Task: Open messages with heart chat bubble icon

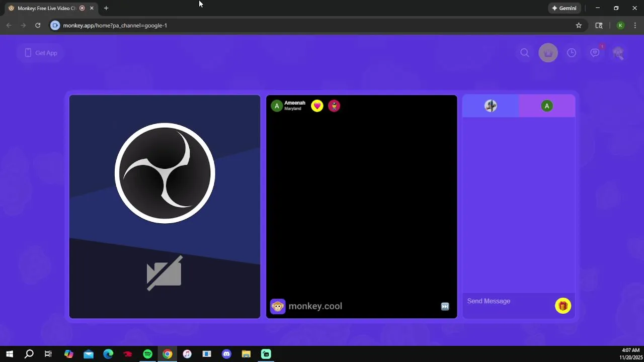Action: pos(595,53)
